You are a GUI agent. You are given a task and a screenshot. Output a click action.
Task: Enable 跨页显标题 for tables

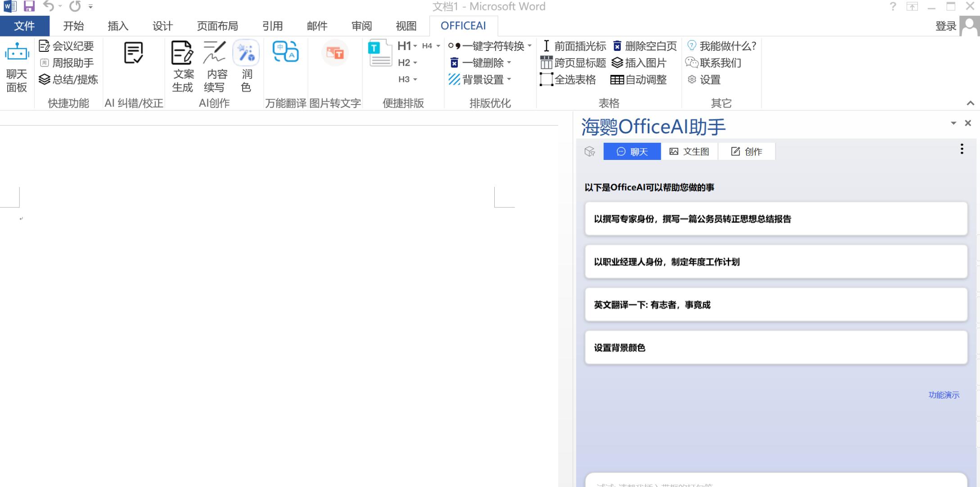coord(573,63)
